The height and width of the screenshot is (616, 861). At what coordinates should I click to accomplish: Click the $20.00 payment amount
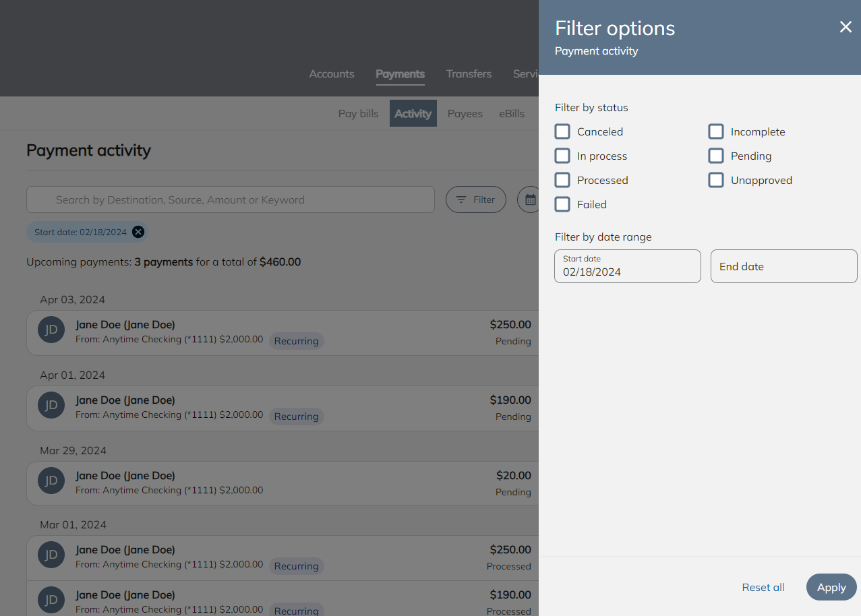click(x=514, y=475)
